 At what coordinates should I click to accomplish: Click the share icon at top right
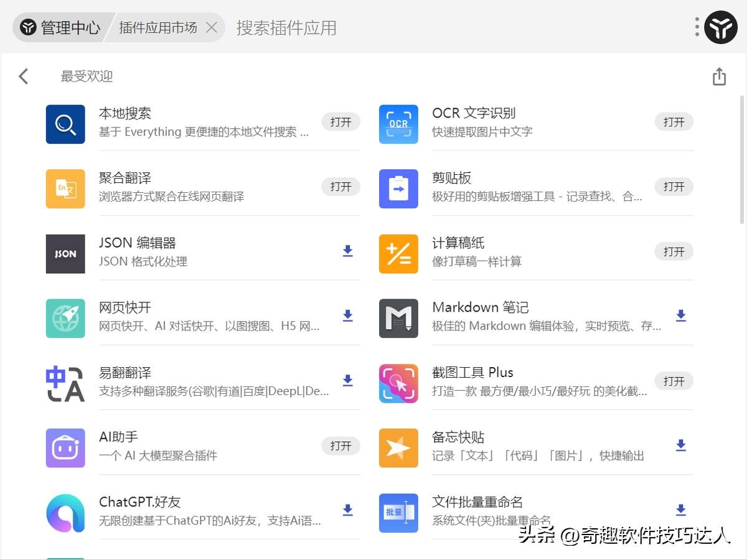pos(719,77)
